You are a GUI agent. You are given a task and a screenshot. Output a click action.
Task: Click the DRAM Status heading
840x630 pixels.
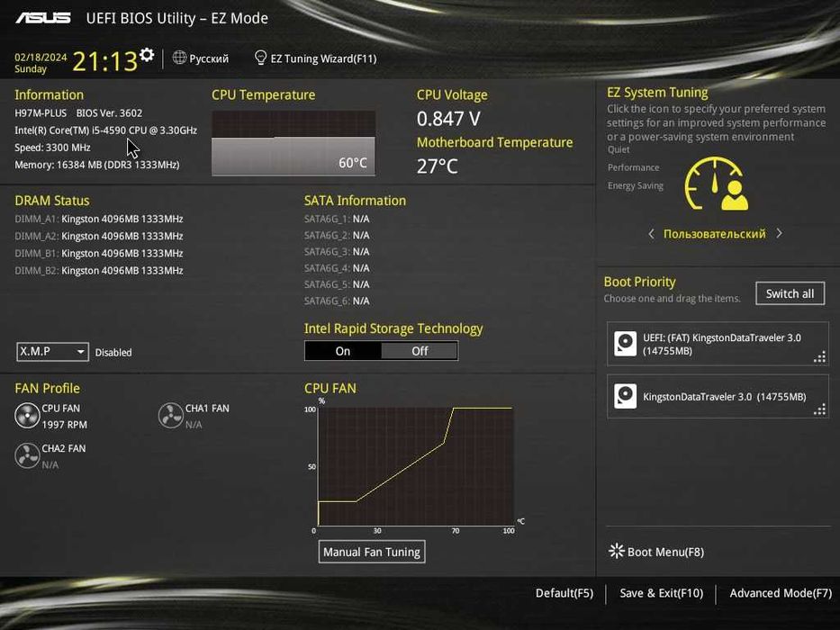52,201
